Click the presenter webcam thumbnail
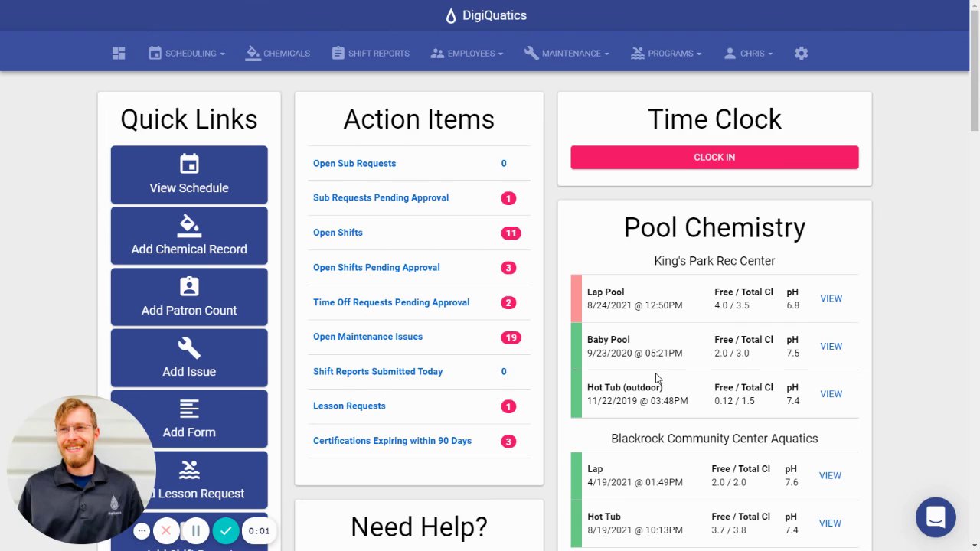Image resolution: width=980 pixels, height=551 pixels. pyautogui.click(x=80, y=469)
